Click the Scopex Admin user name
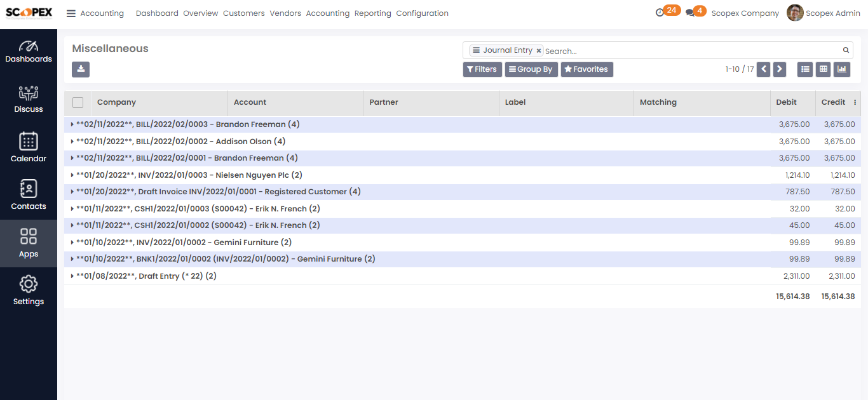The width and height of the screenshot is (868, 400). point(833,13)
